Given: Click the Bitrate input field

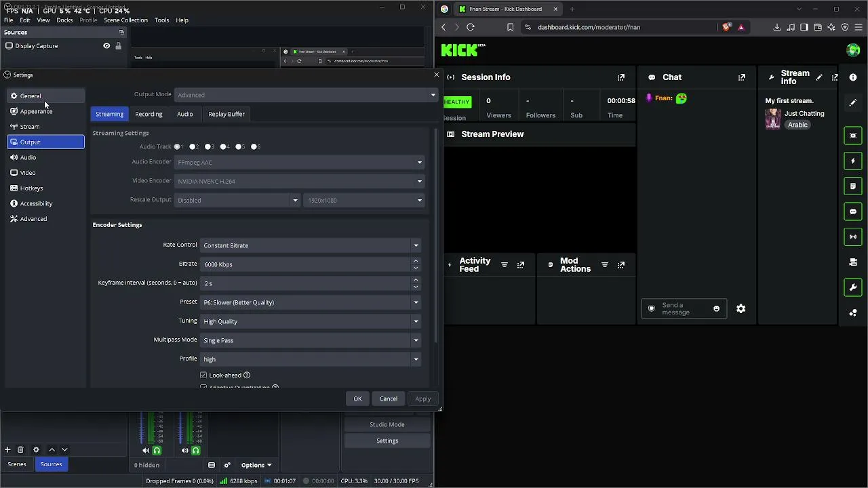Looking at the screenshot, I should click(306, 264).
